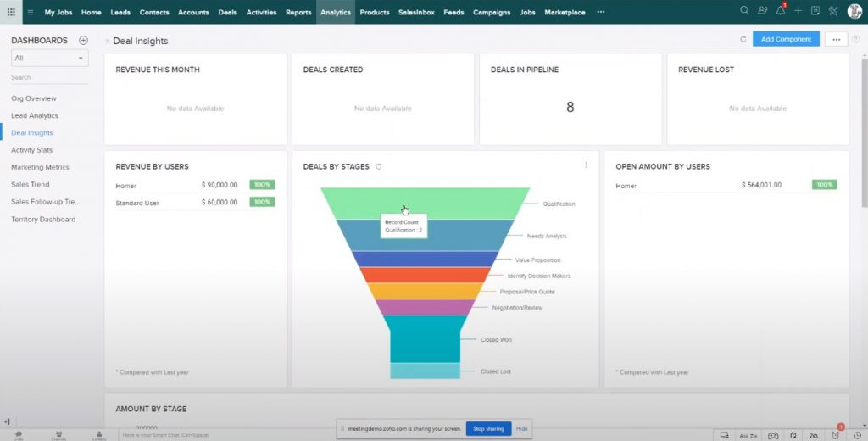Open Ask Zia assistant
868x441 pixels.
[x=748, y=436]
